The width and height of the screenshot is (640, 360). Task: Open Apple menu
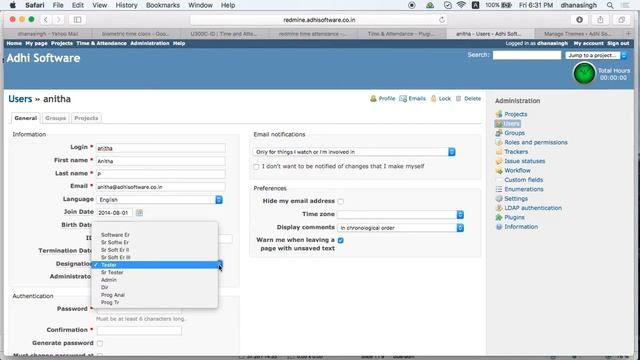[13, 5]
